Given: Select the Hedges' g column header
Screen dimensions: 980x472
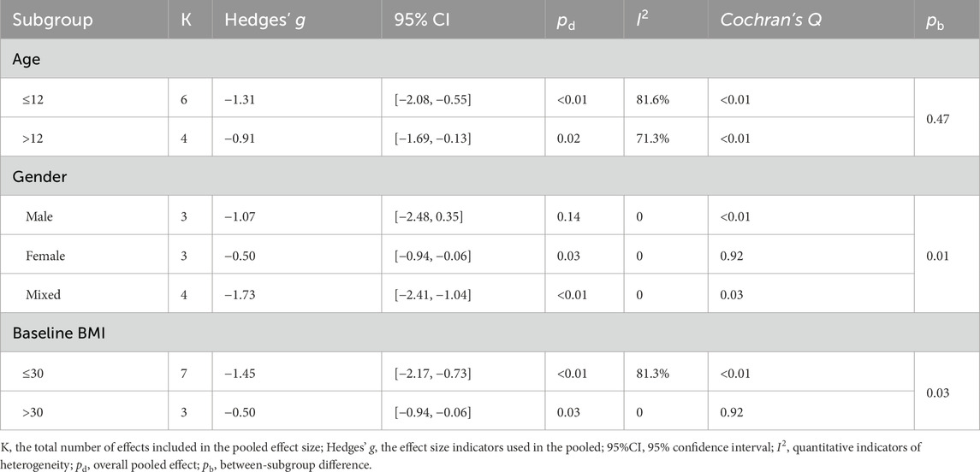Looking at the screenshot, I should [x=266, y=18].
